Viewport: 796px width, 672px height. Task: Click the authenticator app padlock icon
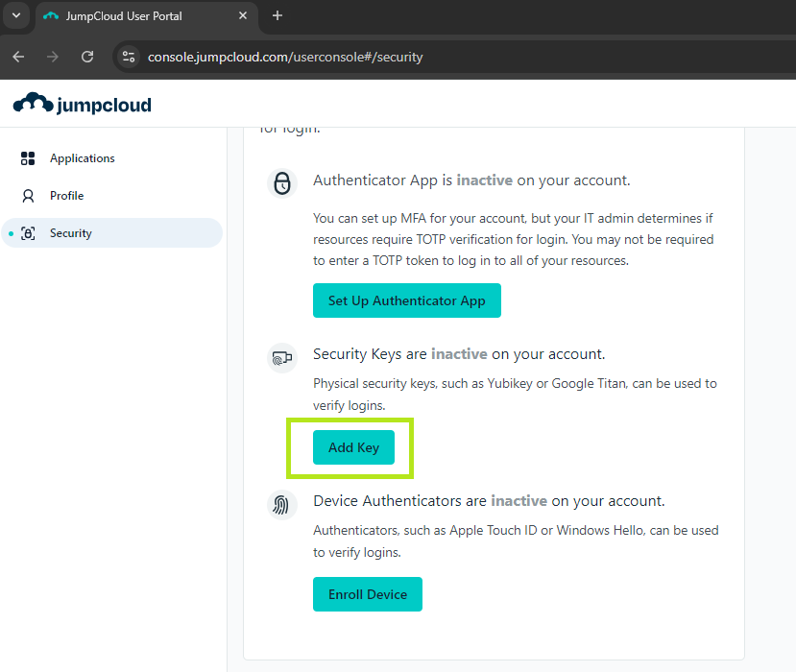282,182
